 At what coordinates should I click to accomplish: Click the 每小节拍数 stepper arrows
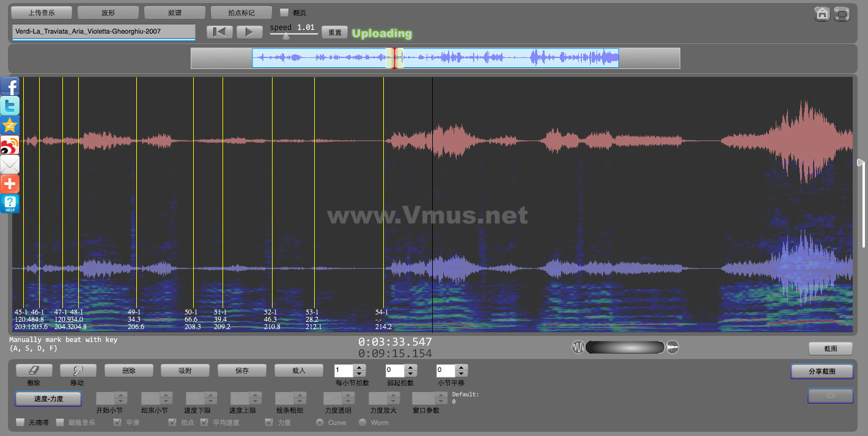tap(359, 371)
